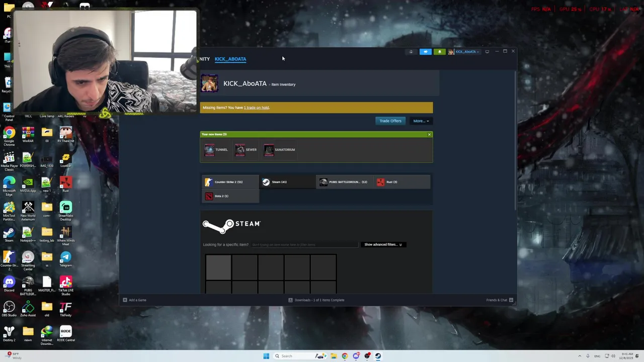Open Friends & Chat
Viewport: 644px width, 362px height.
(x=500, y=300)
